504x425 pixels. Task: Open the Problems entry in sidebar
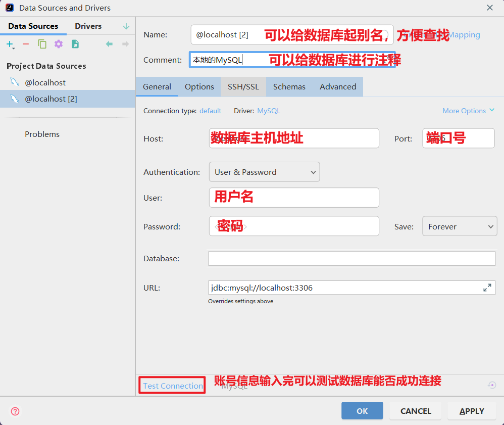point(42,134)
